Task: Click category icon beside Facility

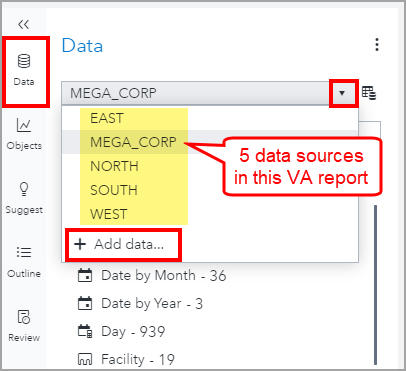Action: click(85, 359)
